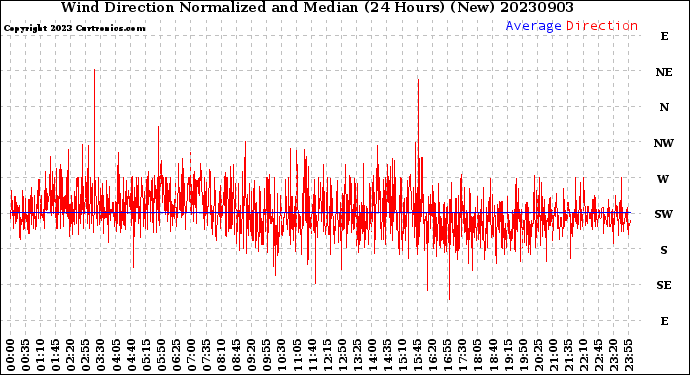Click the 15:45 time axis label
The image size is (690, 375).
(418, 355)
